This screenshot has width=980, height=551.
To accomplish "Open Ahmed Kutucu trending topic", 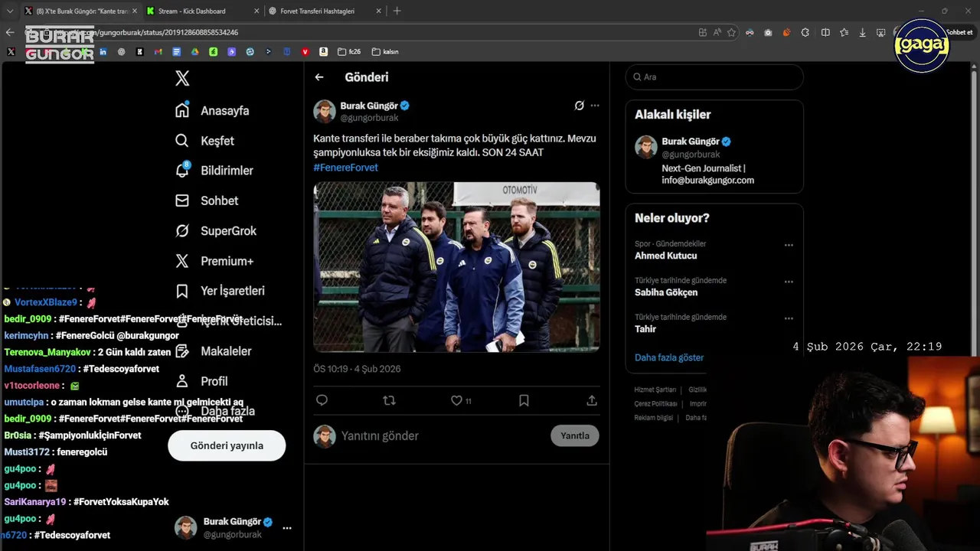I will pyautogui.click(x=665, y=256).
